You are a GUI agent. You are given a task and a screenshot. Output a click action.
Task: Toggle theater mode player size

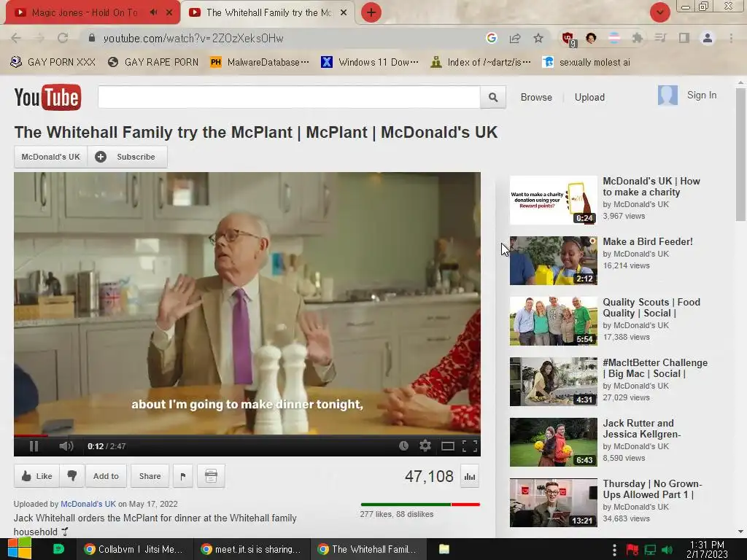[448, 446]
